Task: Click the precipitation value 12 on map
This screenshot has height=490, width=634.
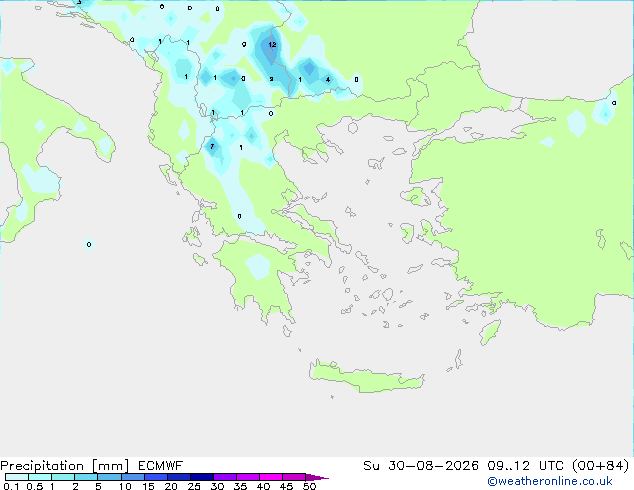Action: [272, 44]
